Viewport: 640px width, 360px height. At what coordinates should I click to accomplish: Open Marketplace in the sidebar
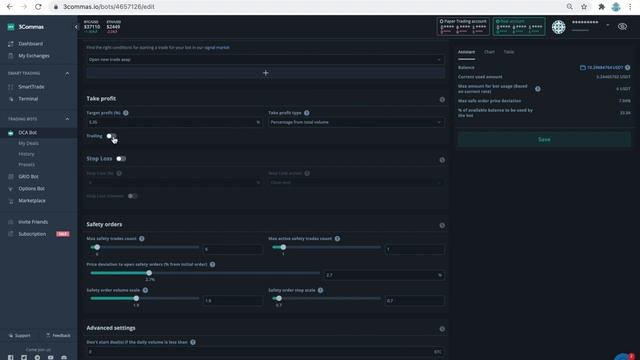(x=32, y=201)
